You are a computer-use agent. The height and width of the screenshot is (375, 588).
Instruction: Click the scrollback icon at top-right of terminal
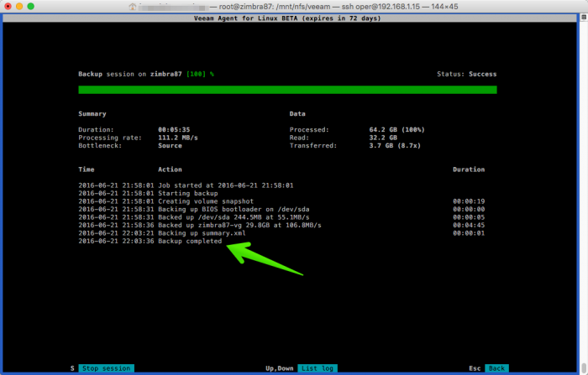click(x=584, y=18)
